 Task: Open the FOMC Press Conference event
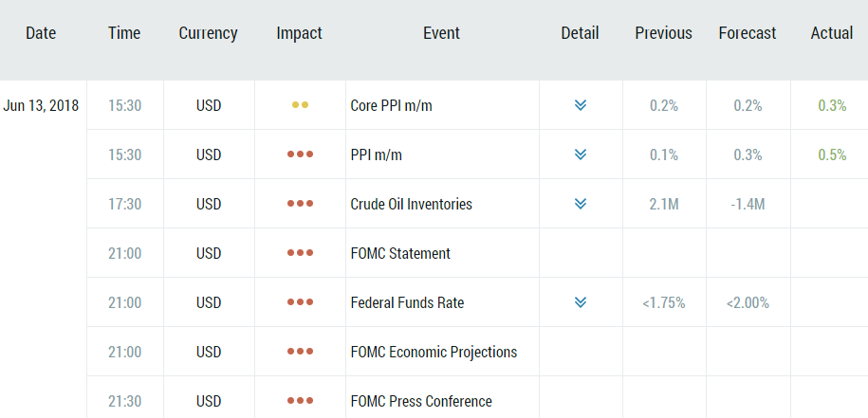[421, 401]
